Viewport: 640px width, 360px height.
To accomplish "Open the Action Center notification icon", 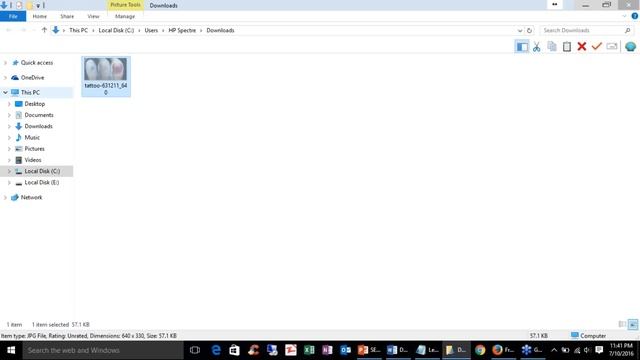I will (599, 350).
